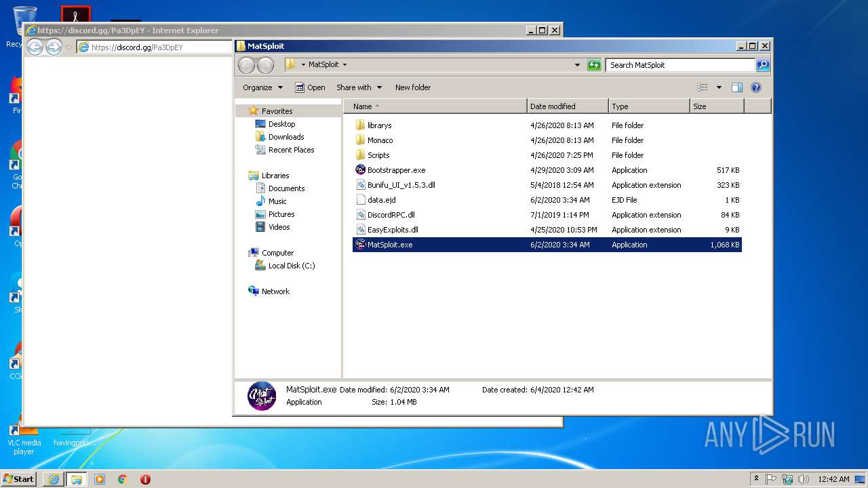This screenshot has width=868, height=488.
Task: Sort by the Name column header
Action: coord(436,106)
